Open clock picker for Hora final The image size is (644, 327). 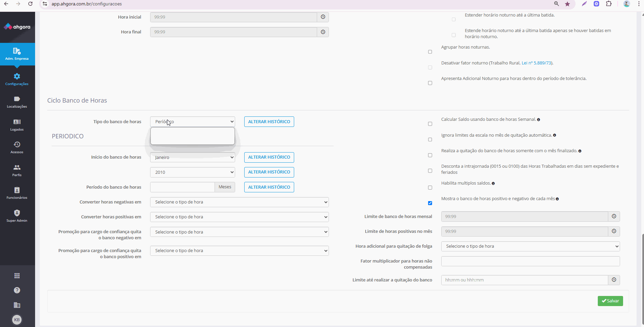coord(323,32)
